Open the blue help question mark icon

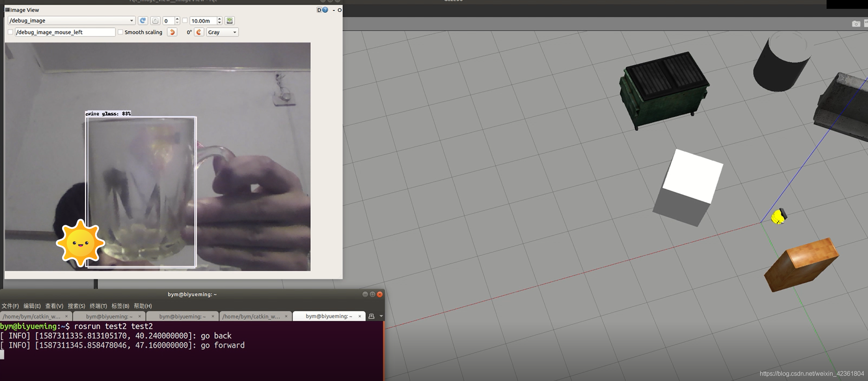pos(325,10)
